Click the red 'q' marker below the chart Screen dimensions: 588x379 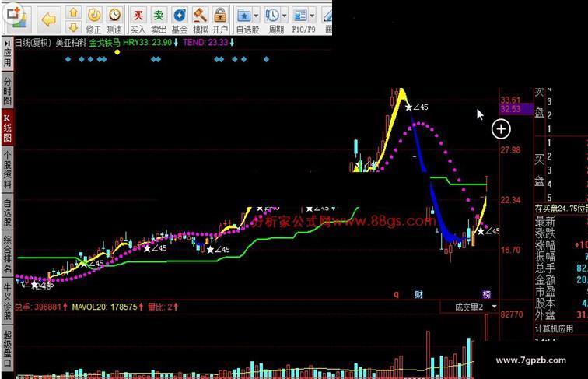(396, 294)
